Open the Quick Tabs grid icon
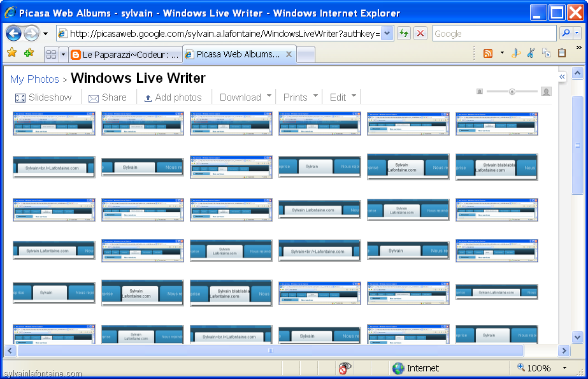This screenshot has height=379, width=588. pyautogui.click(x=52, y=55)
